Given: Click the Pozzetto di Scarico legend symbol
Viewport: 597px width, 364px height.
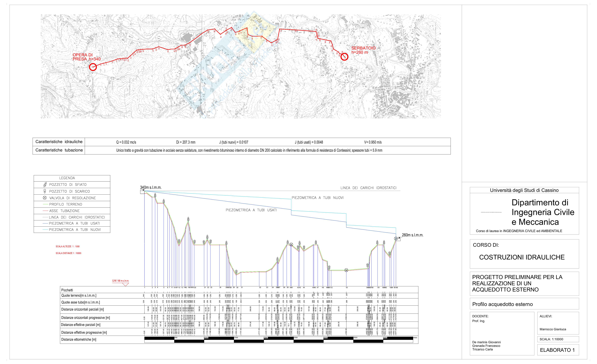Looking at the screenshot, I should [x=45, y=191].
